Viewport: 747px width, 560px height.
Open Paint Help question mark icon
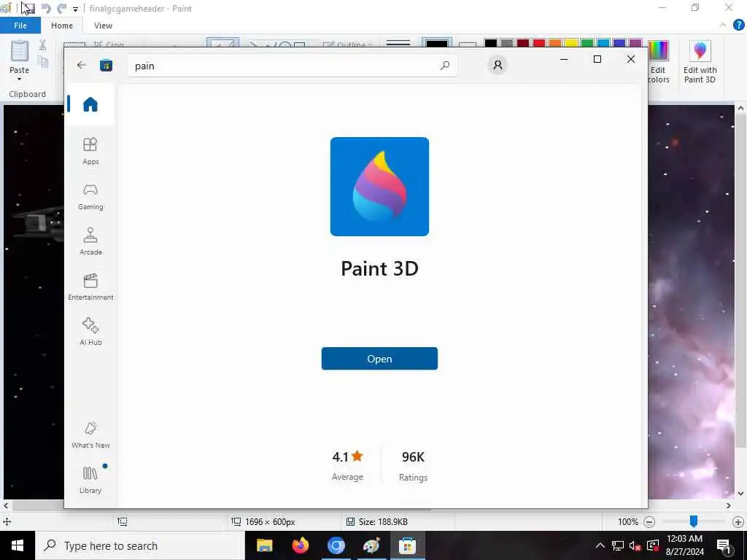pos(738,26)
